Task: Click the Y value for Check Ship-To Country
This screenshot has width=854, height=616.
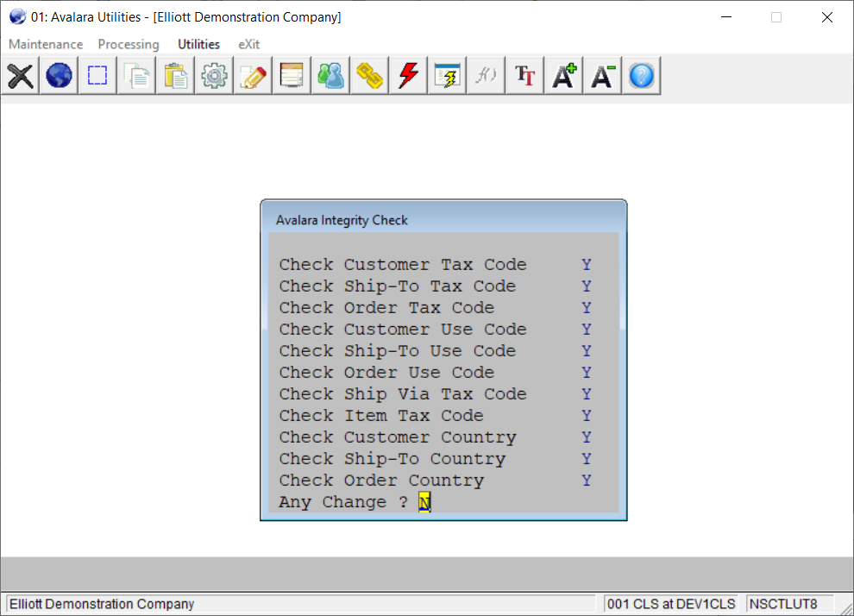Action: point(586,459)
